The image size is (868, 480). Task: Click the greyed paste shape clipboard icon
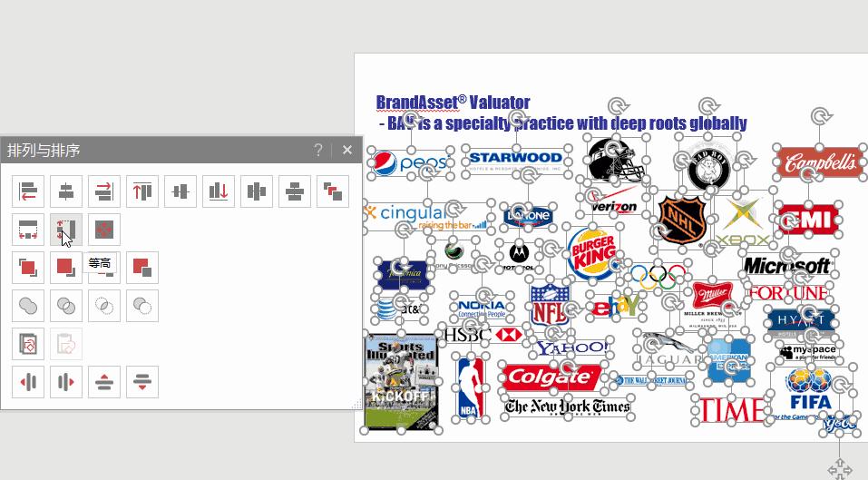(x=66, y=344)
